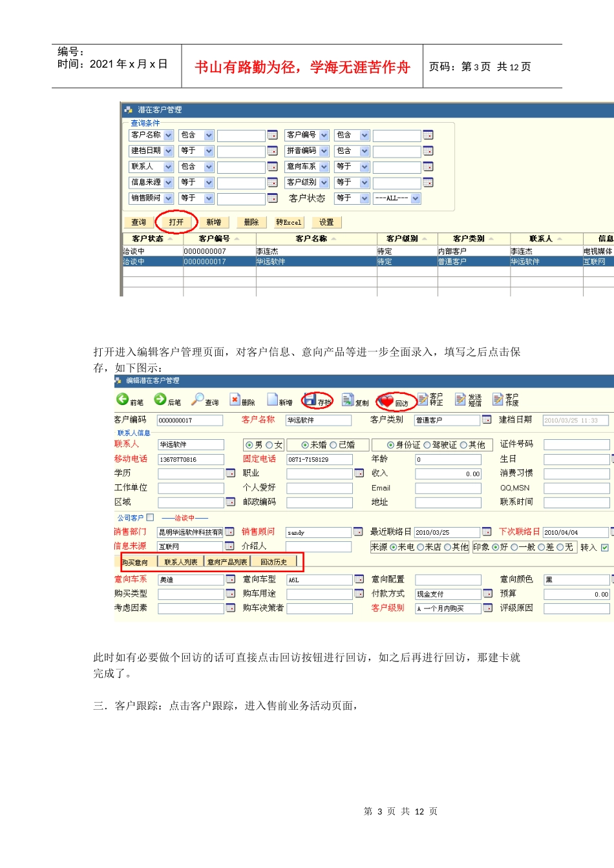Expand the 联系人 field dropdown
This screenshot has width=614, height=868.
(168, 167)
